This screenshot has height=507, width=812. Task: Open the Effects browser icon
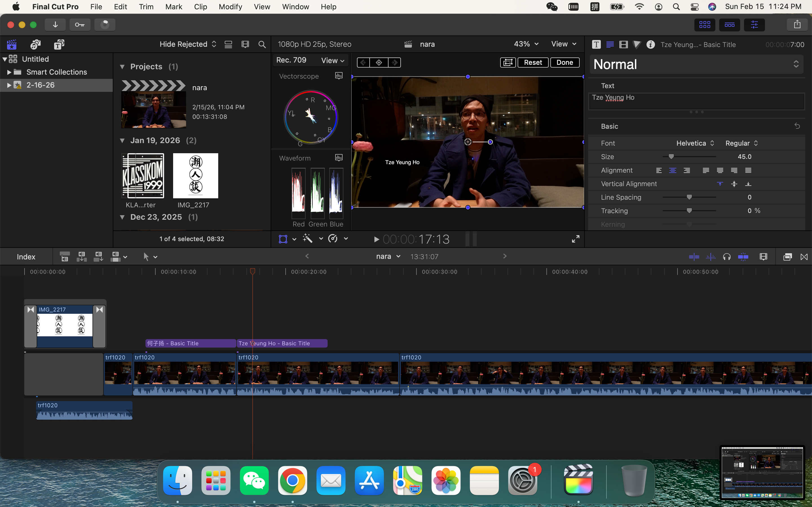tap(787, 257)
